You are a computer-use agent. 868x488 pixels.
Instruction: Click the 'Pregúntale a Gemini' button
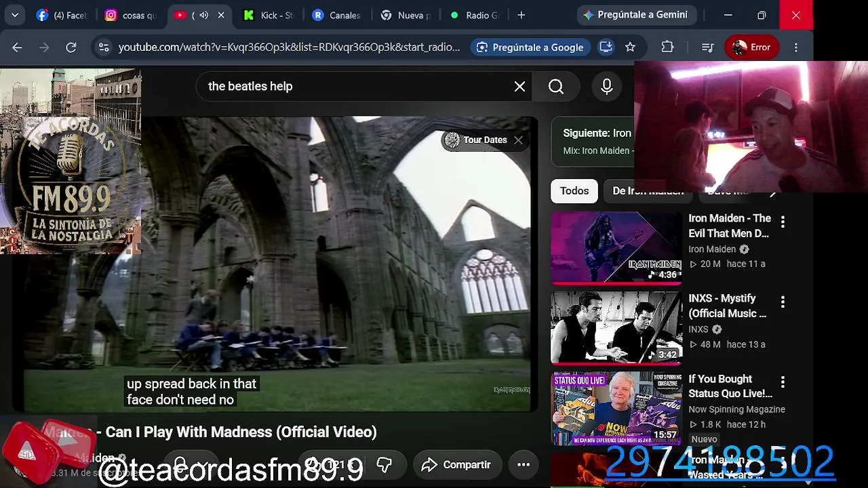[x=635, y=15]
